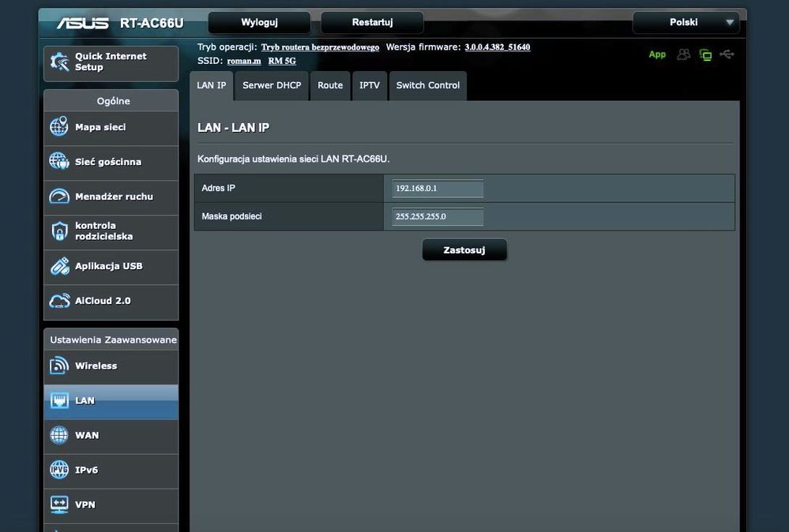Open the Switch Control tab
The height and width of the screenshot is (532, 789).
pos(427,85)
